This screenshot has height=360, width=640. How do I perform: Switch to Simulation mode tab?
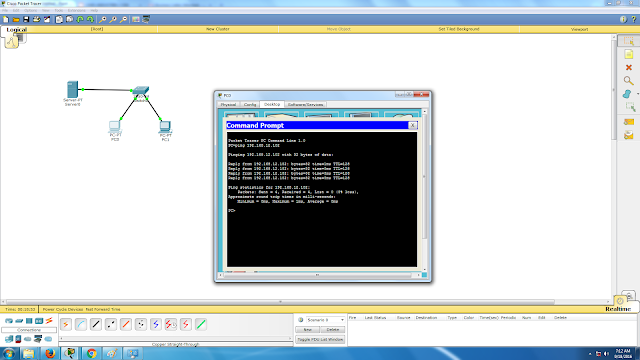pos(629,295)
